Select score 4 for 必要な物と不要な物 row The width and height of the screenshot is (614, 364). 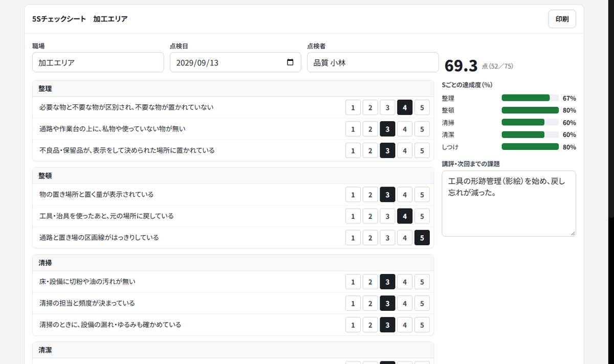tap(404, 108)
